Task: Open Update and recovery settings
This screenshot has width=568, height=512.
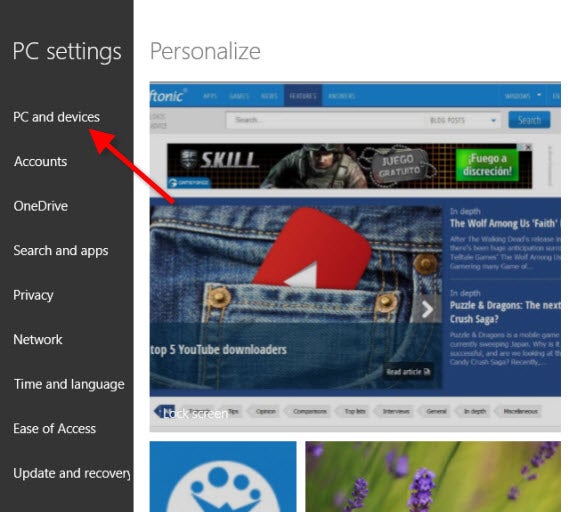Action: [72, 473]
